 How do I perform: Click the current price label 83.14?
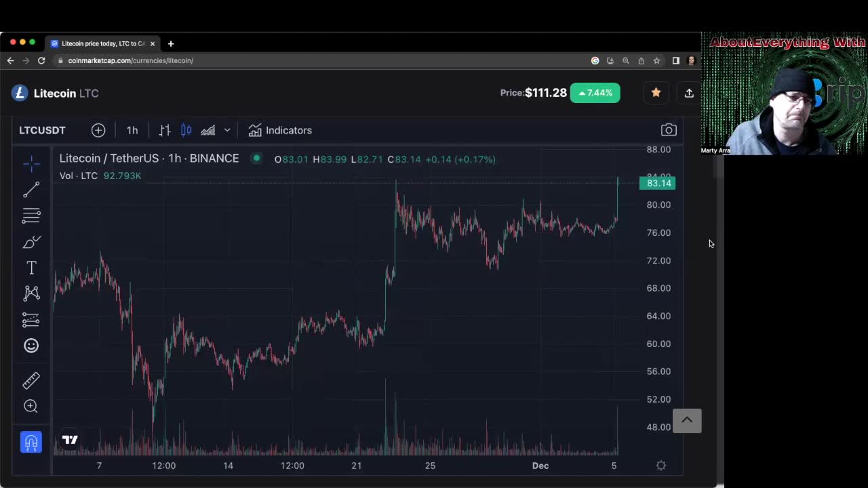pyautogui.click(x=658, y=183)
